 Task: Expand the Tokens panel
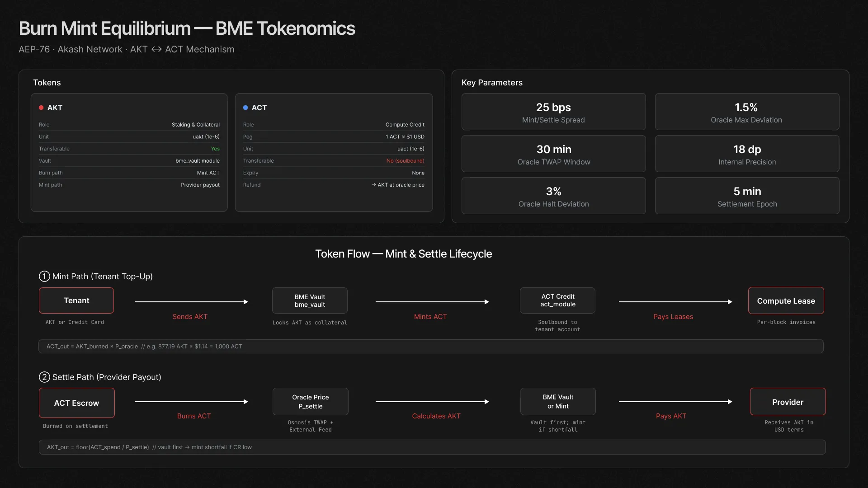point(47,82)
